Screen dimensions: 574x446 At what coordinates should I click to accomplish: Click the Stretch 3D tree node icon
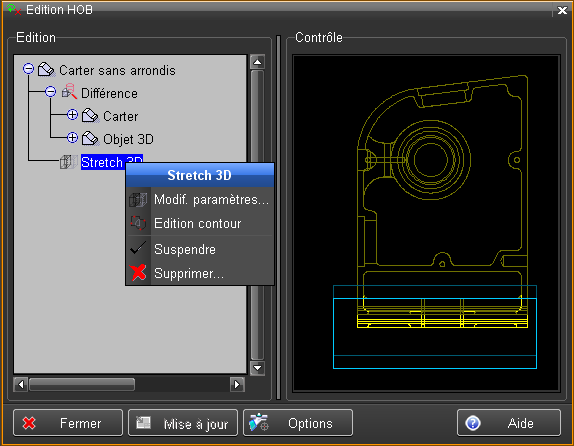[x=68, y=162]
